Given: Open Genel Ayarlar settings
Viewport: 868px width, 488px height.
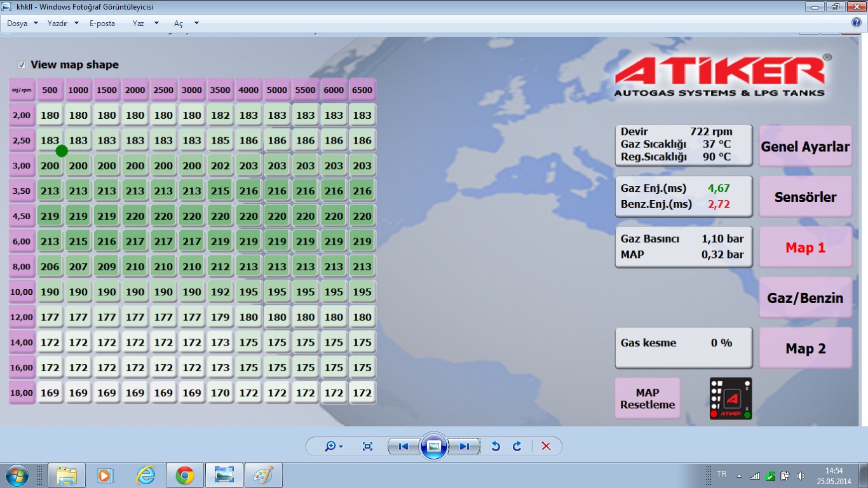Looking at the screenshot, I should [805, 147].
